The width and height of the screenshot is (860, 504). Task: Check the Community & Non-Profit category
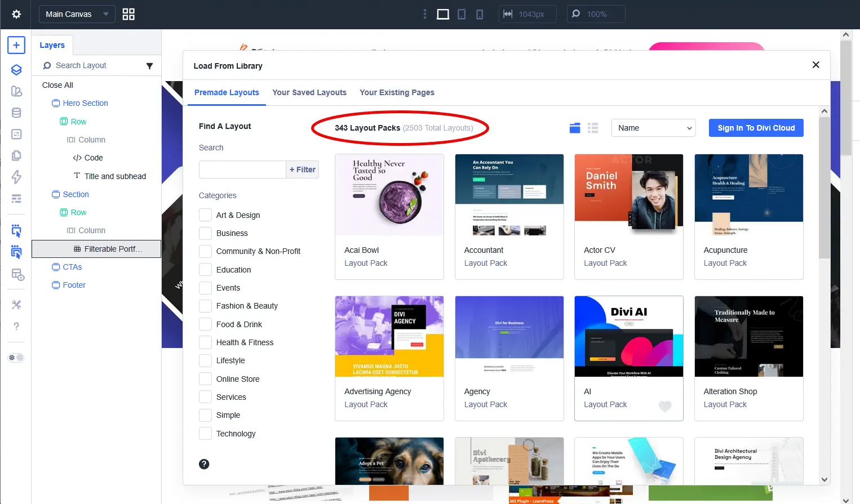click(205, 251)
